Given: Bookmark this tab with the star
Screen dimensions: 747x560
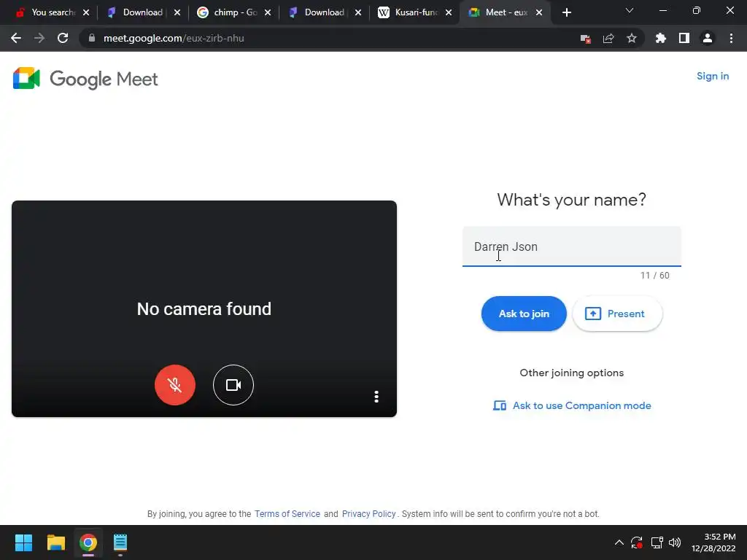Looking at the screenshot, I should coord(632,38).
